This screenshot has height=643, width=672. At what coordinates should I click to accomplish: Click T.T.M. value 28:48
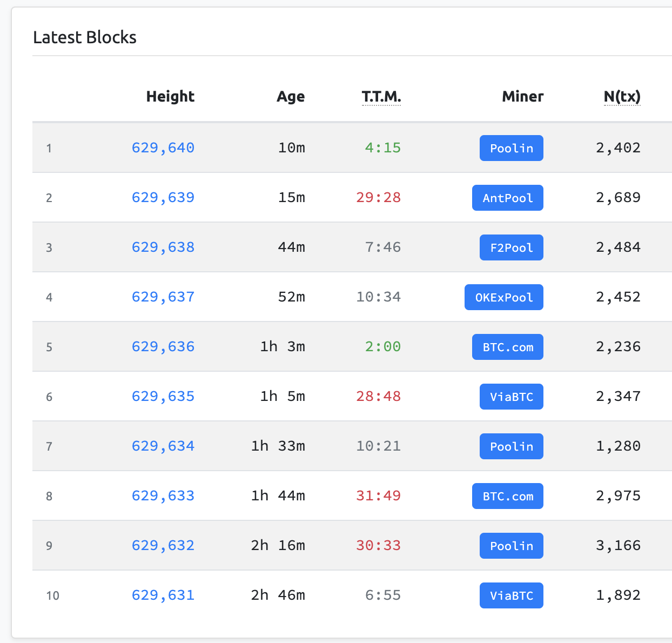(379, 396)
